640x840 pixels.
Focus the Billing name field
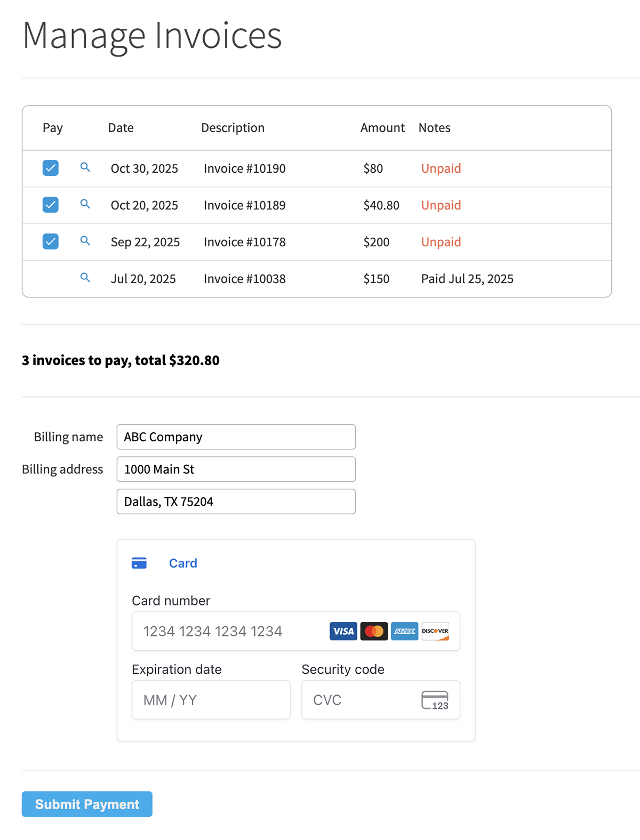236,437
